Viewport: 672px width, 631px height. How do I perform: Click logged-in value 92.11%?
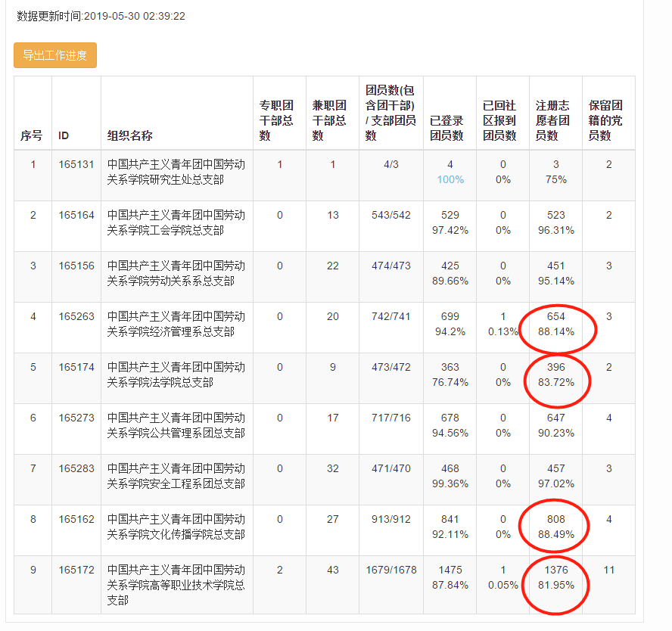pyautogui.click(x=450, y=534)
